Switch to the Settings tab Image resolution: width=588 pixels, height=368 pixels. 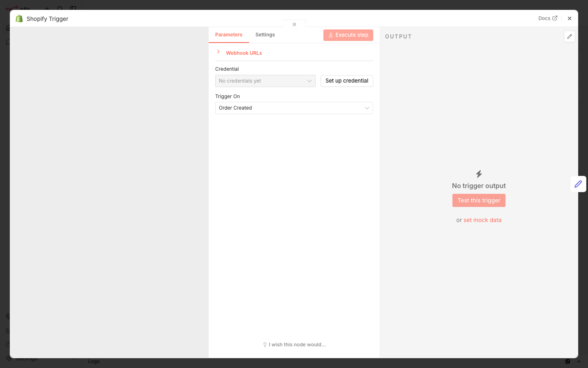click(x=265, y=35)
